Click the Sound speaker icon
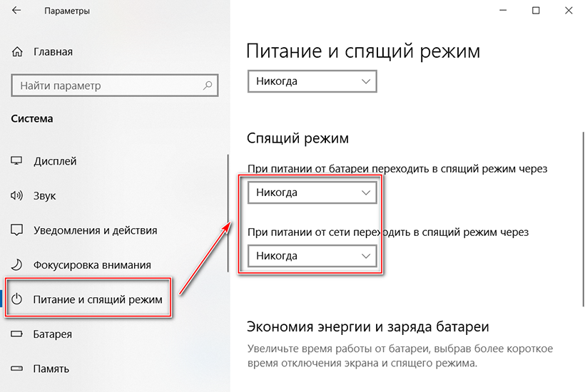Viewport: 585px width, 392px height. point(18,195)
